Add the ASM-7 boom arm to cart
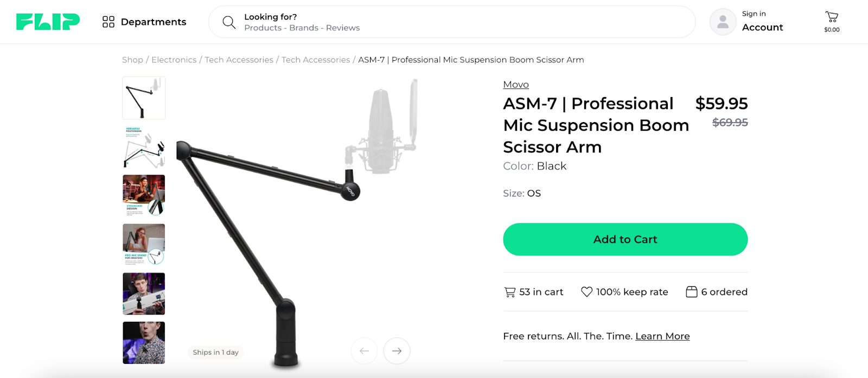 point(625,239)
